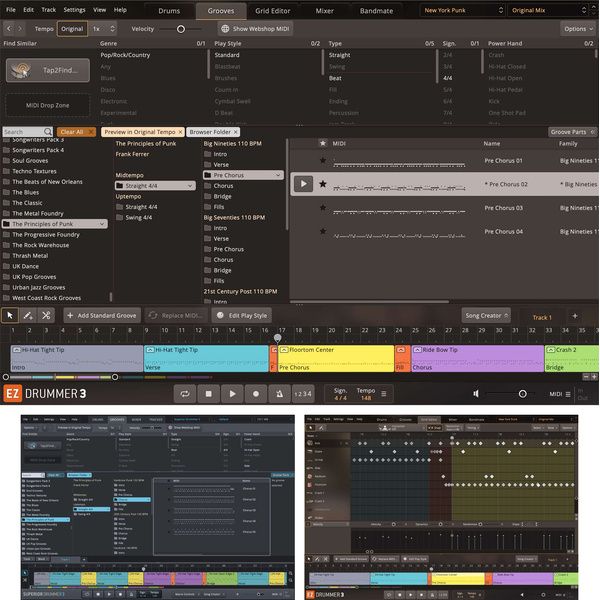The image size is (600, 600).
Task: Click the master volume speaker icon
Action: 476,394
